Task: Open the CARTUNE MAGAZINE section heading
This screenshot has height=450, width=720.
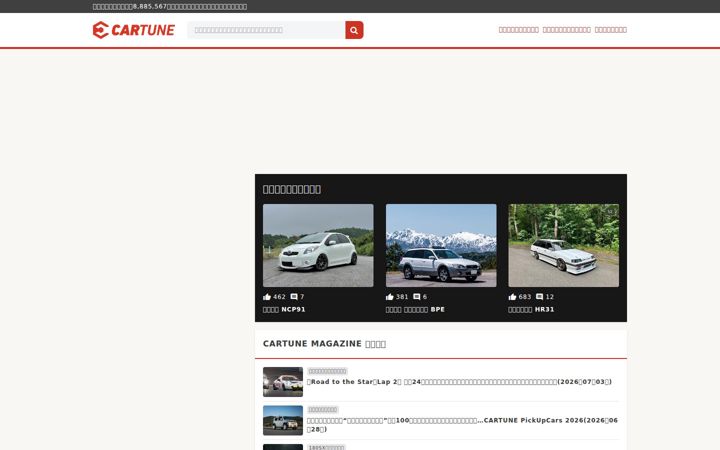Action: (x=324, y=344)
